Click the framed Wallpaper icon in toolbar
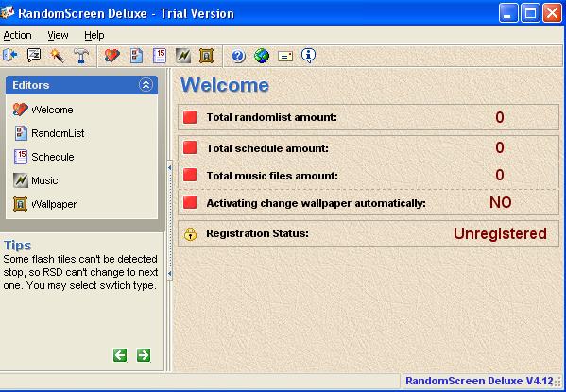 point(206,56)
